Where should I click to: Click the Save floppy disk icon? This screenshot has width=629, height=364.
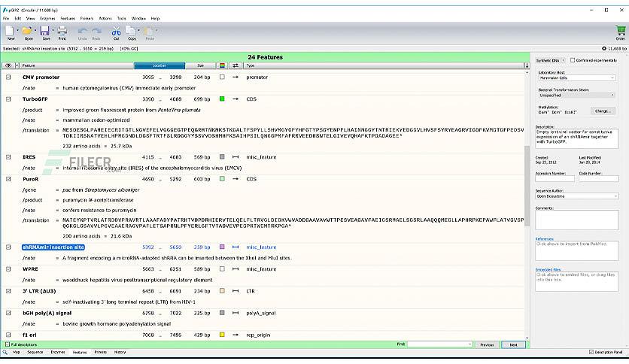tap(44, 31)
